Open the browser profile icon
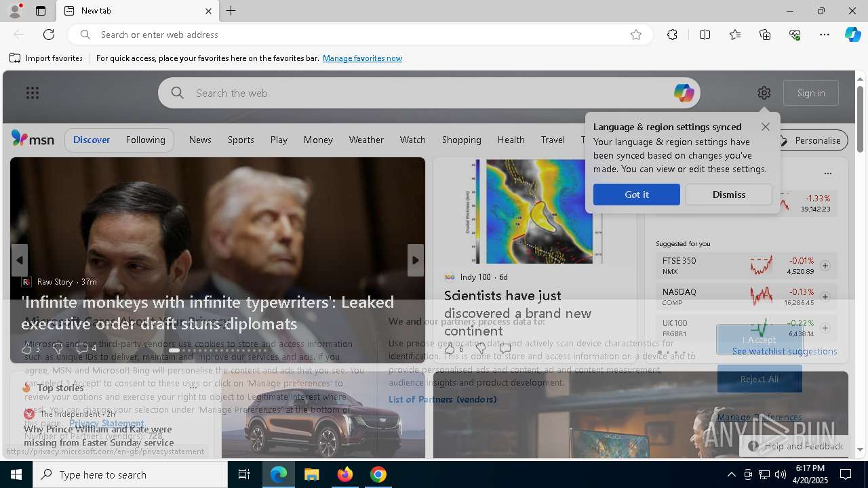 14,11
